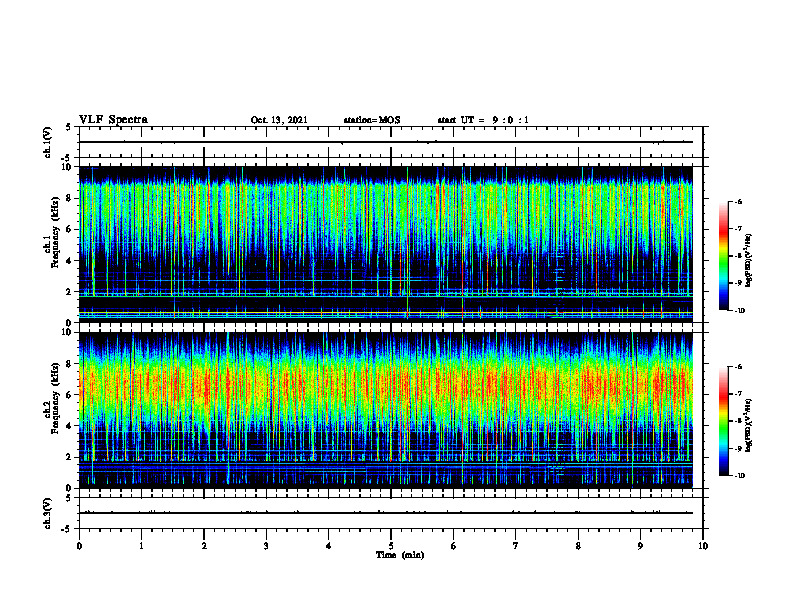The image size is (792, 612).
Task: Click time axis tick label "5"
Action: (x=391, y=546)
